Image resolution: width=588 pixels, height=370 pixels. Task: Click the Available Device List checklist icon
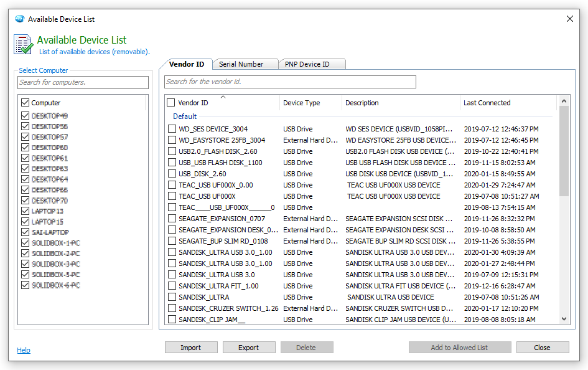point(24,44)
